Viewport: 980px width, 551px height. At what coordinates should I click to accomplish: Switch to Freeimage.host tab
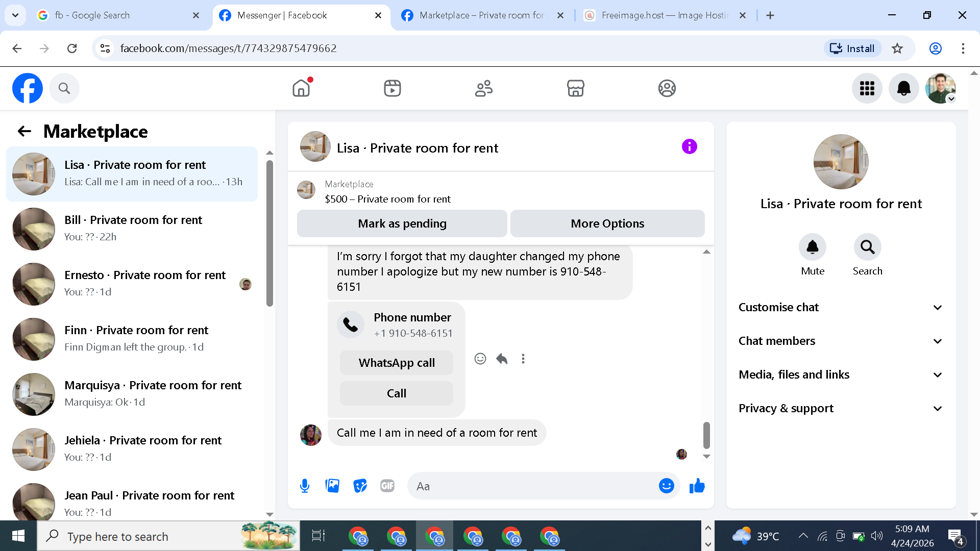pos(665,15)
